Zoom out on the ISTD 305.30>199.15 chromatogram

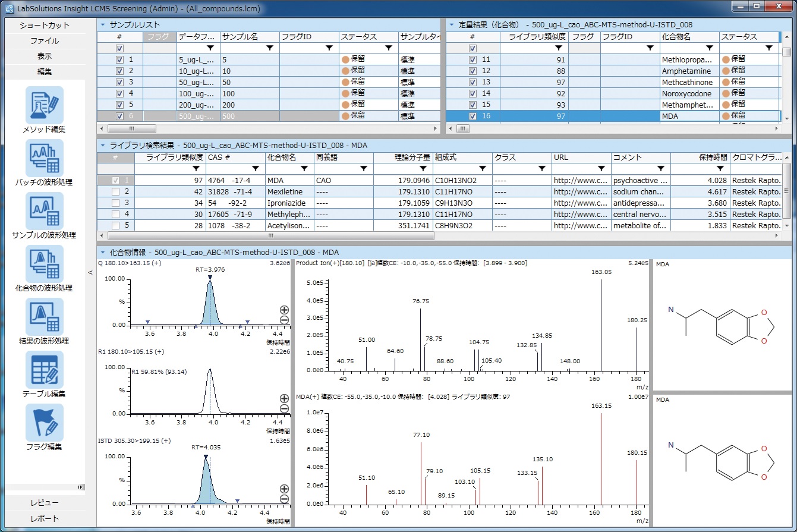pos(284,499)
